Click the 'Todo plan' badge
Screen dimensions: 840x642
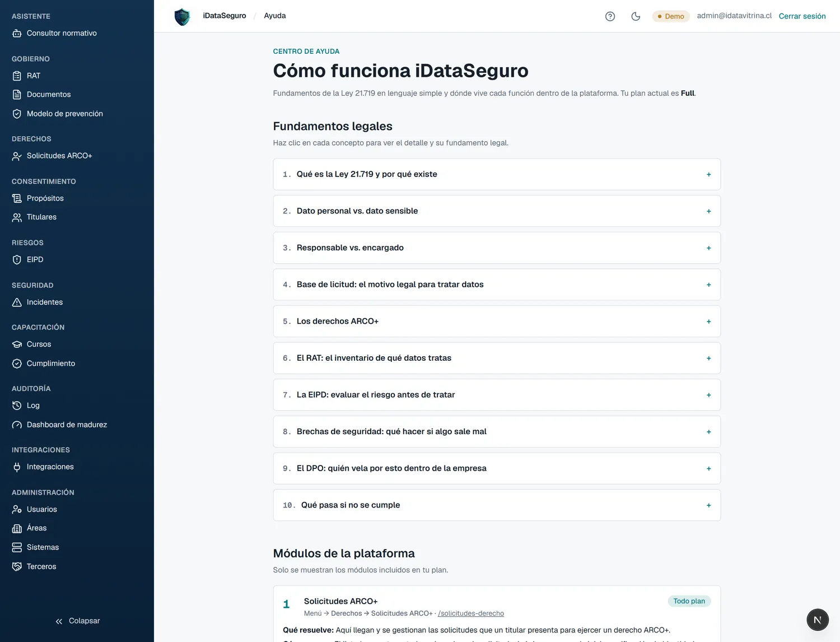click(689, 601)
